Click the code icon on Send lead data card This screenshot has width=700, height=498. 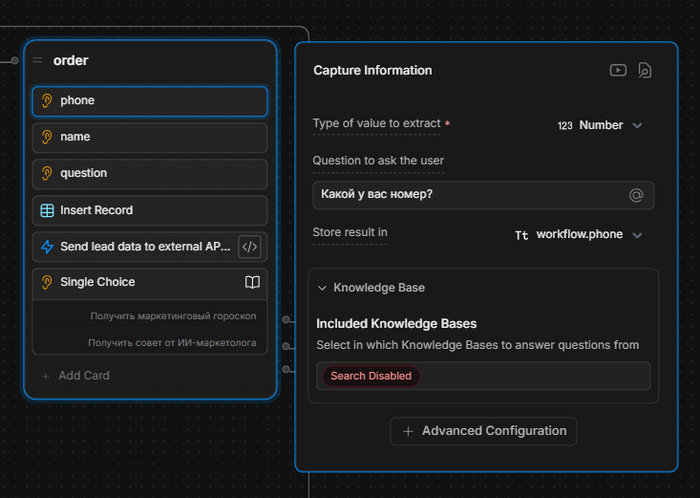(x=250, y=246)
